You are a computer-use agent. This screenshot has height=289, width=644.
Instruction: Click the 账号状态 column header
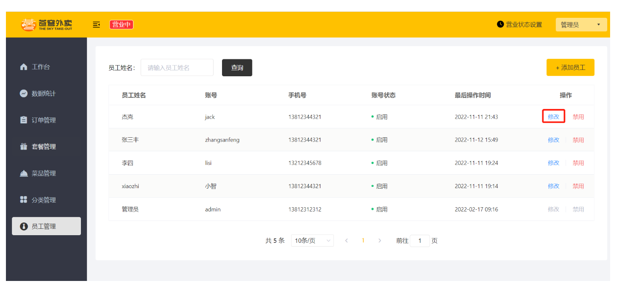coord(383,95)
